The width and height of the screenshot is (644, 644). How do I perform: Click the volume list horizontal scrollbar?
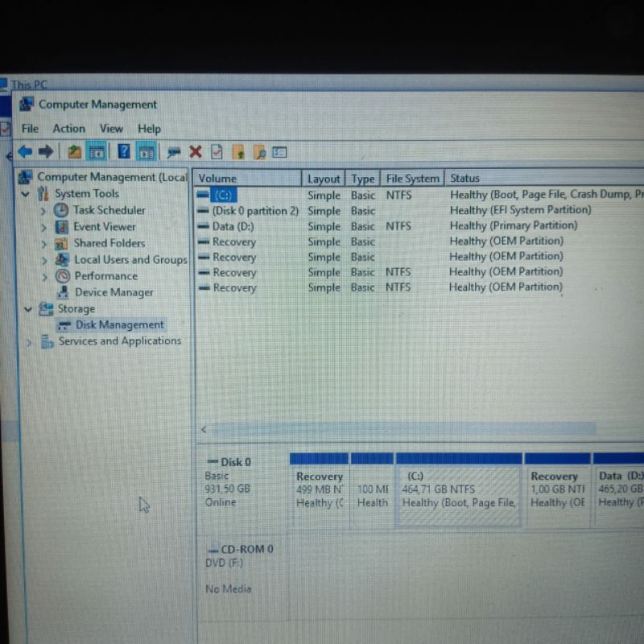[402, 429]
